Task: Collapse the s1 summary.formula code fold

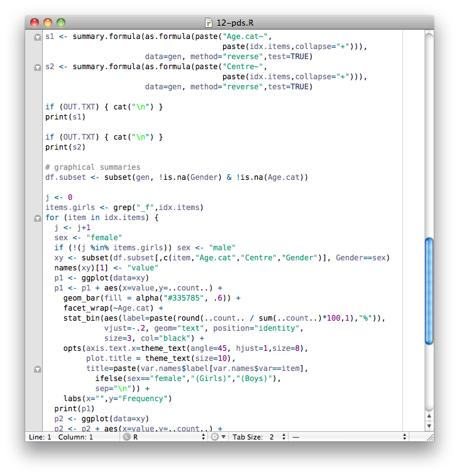Action: pos(37,37)
